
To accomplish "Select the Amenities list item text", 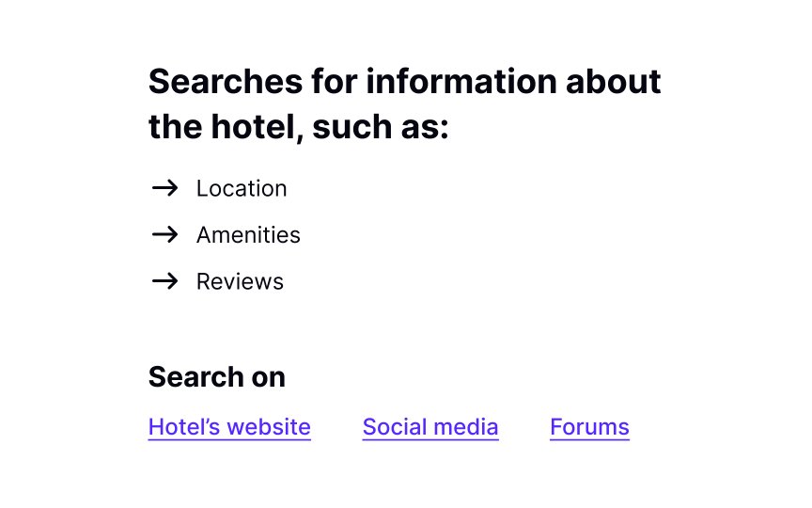I will coord(248,235).
